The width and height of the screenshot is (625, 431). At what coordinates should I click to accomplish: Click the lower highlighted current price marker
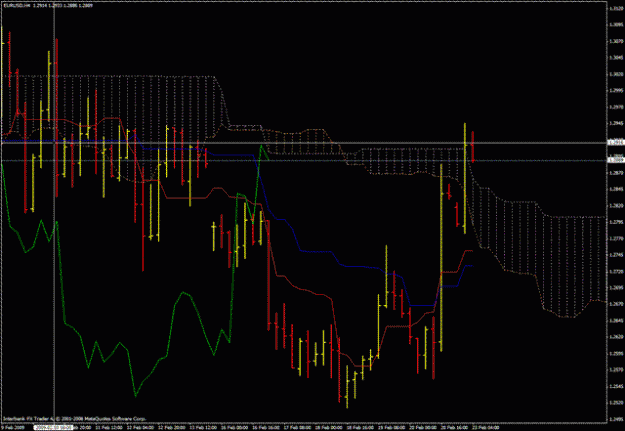coord(615,160)
